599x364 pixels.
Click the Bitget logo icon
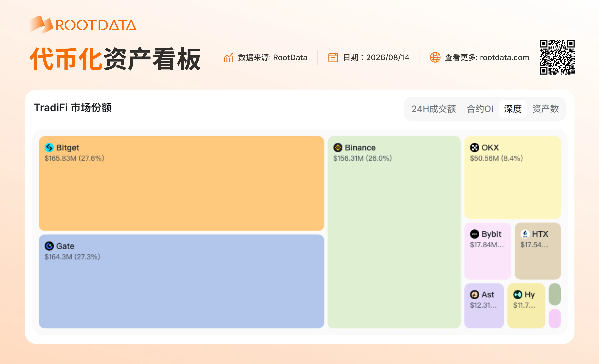(49, 147)
